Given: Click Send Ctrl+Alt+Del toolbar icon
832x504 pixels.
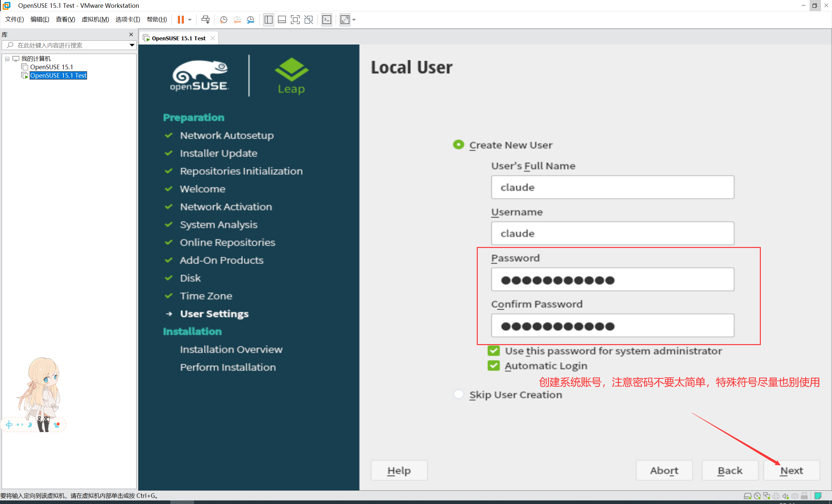Looking at the screenshot, I should point(205,19).
